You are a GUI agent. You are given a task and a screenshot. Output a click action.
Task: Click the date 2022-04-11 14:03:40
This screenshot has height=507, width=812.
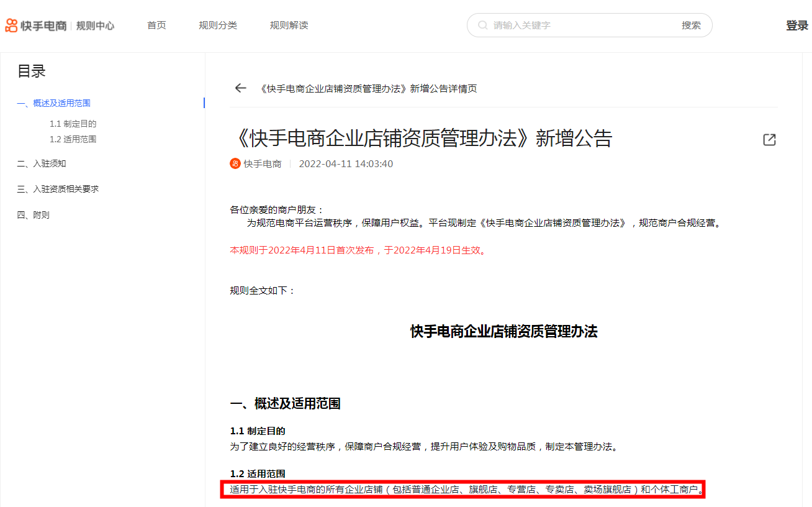point(346,164)
